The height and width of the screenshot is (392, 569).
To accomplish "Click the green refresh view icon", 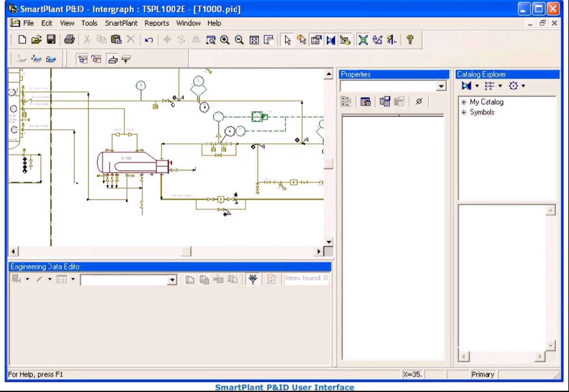I will click(x=363, y=40).
